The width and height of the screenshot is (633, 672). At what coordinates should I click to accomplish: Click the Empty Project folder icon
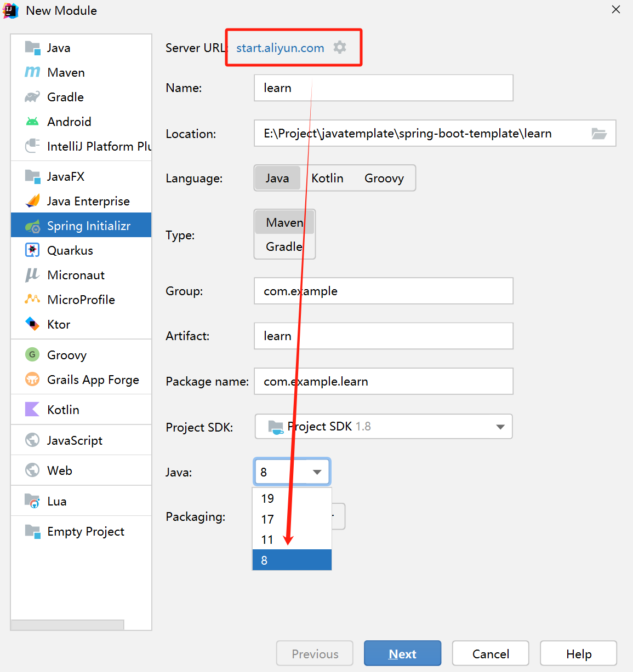tap(32, 531)
